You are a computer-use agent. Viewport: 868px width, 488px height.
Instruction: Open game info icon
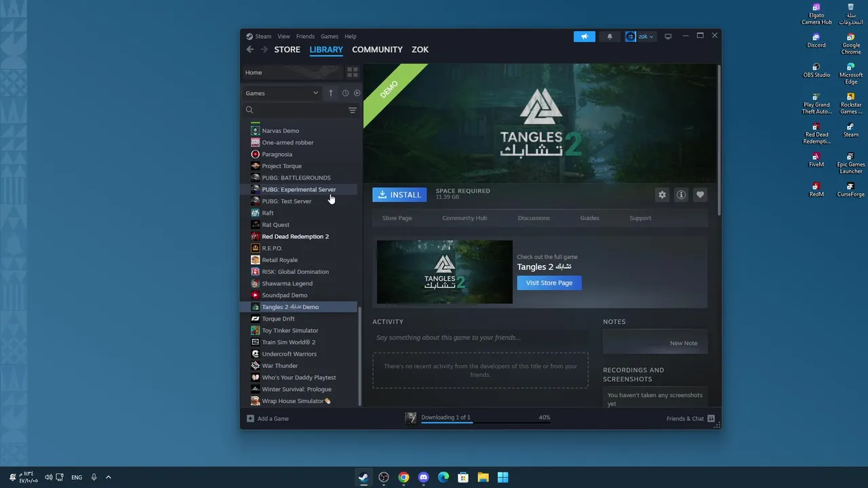(681, 195)
